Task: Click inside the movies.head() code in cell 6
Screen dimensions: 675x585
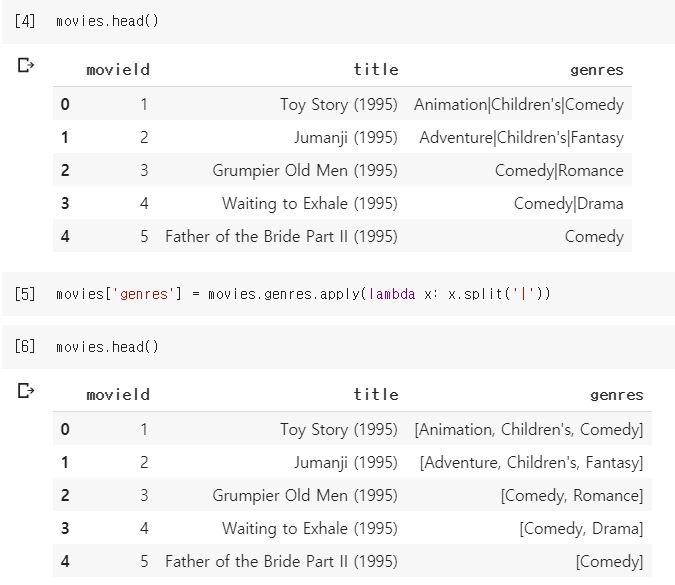Action: coord(107,347)
